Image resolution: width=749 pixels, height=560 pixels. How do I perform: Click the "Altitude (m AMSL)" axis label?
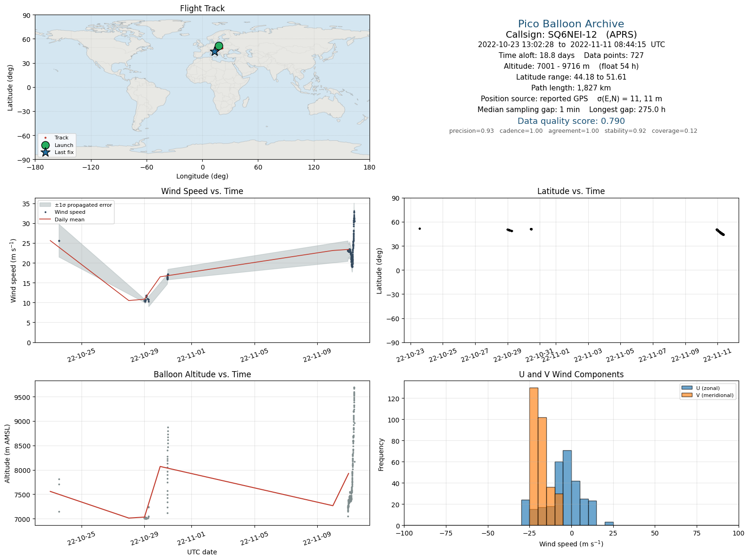(8, 454)
